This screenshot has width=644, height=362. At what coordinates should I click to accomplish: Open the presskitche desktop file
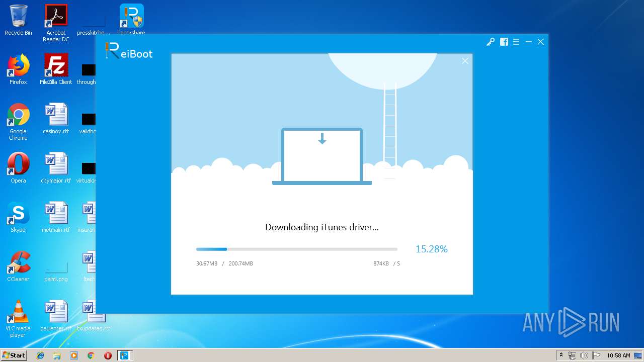click(x=94, y=24)
